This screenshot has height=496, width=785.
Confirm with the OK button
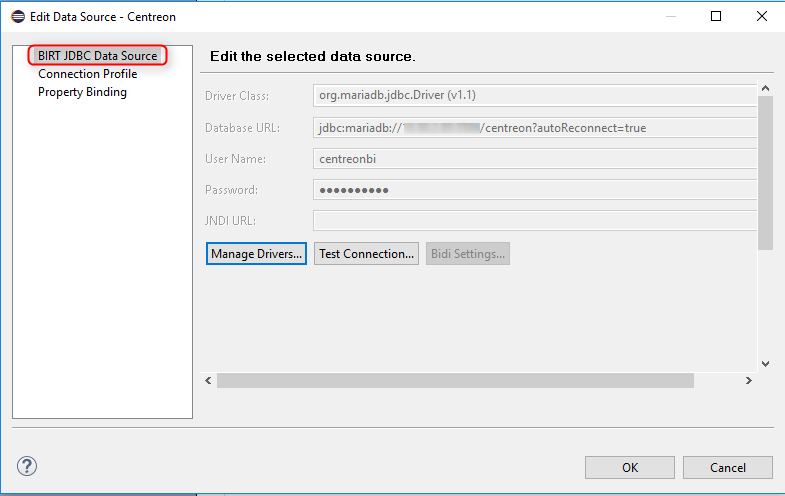tap(630, 467)
